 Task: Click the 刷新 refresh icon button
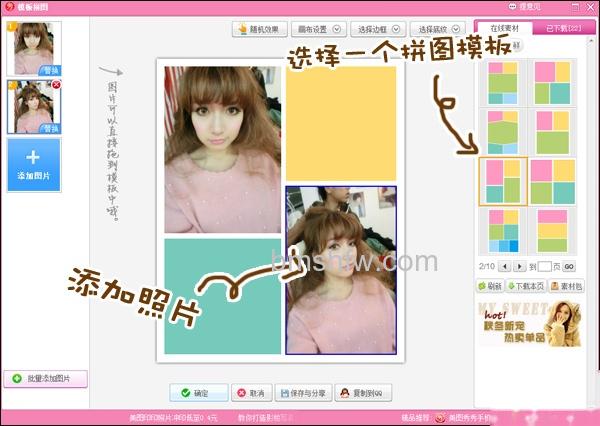point(490,286)
